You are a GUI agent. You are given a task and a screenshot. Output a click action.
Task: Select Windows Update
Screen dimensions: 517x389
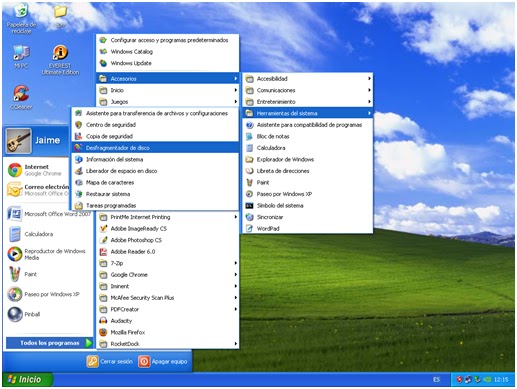[x=167, y=63]
